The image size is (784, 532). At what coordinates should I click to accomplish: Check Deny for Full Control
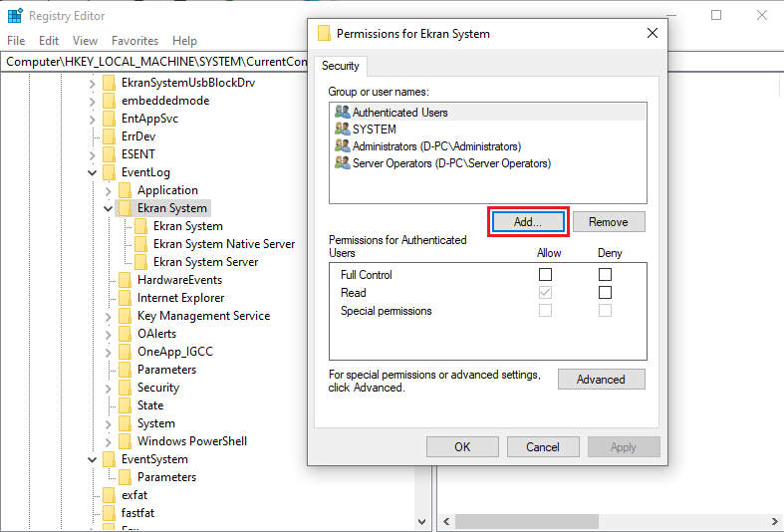pos(605,275)
